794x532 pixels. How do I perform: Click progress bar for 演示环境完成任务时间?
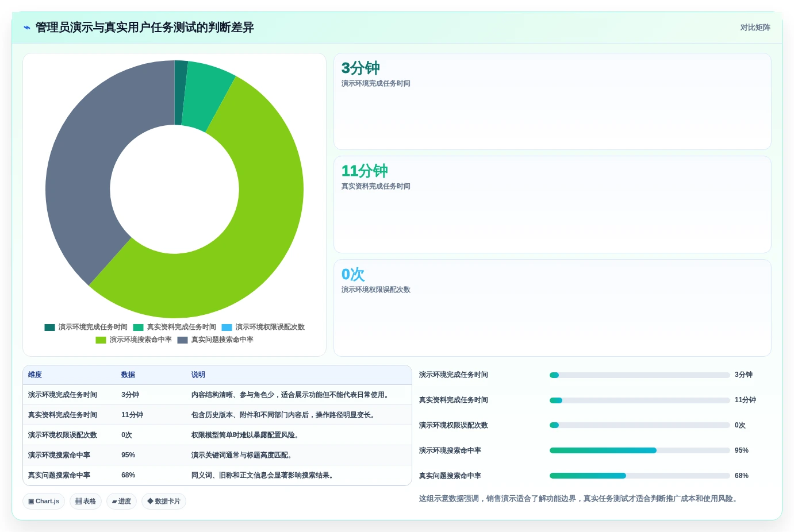point(640,375)
